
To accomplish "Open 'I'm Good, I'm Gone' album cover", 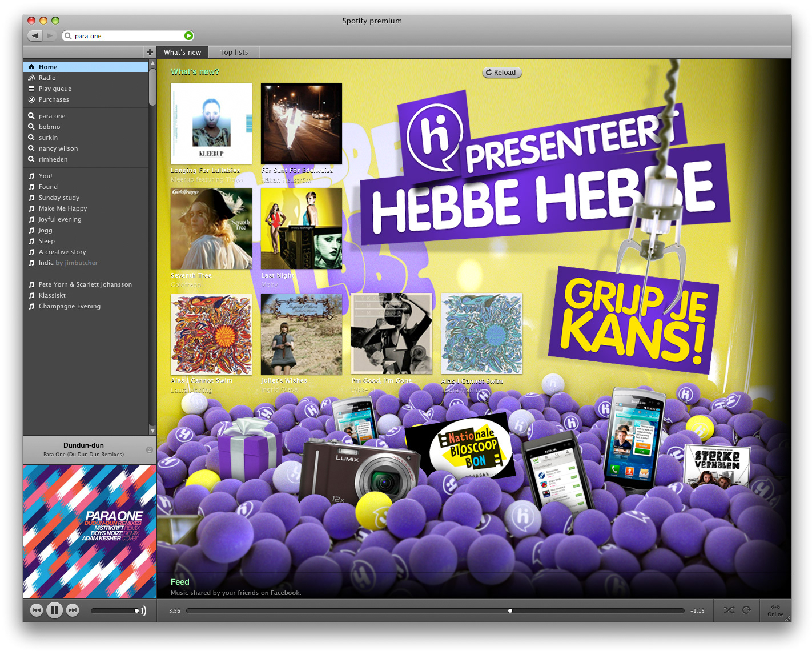I will coord(392,334).
